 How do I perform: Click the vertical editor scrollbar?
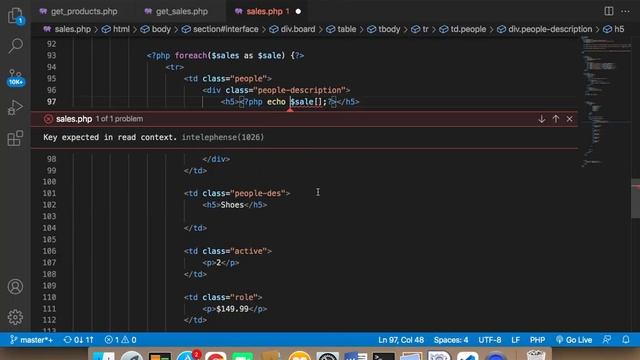click(x=636, y=198)
